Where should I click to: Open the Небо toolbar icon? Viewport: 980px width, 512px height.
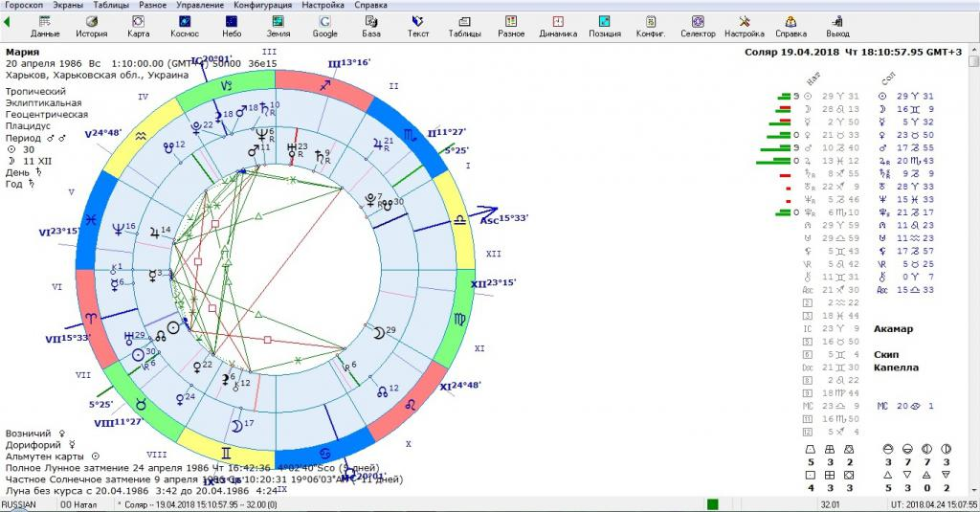(232, 26)
